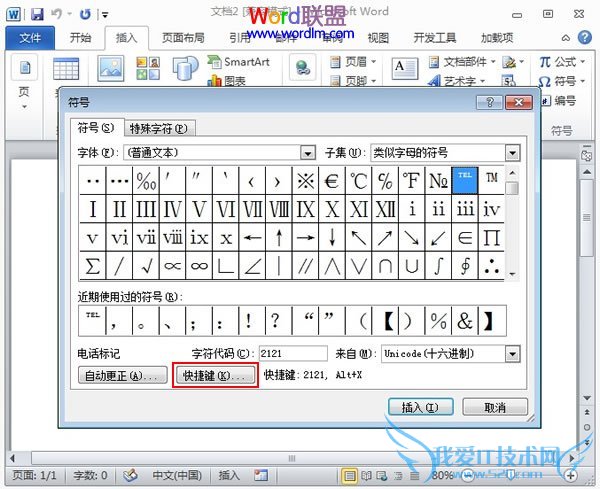600x489 pixels.
Task: Click the Save icon in quick access toolbar
Action: 37,15
